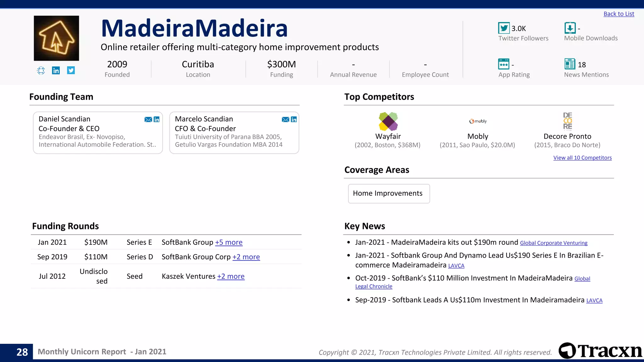The width and height of the screenshot is (644, 362).
Task: Open +2 more investors for Series D
Action: click(246, 257)
